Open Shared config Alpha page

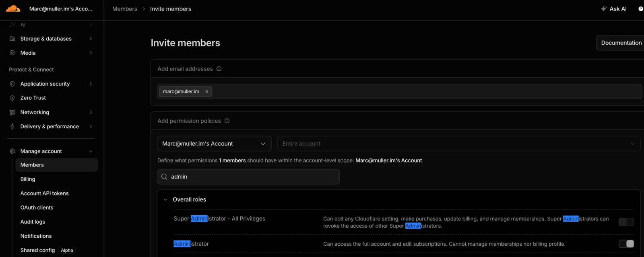(x=37, y=250)
